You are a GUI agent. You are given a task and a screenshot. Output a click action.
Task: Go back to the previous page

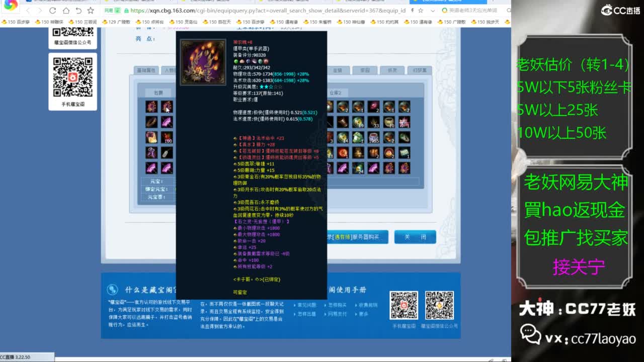[28, 10]
